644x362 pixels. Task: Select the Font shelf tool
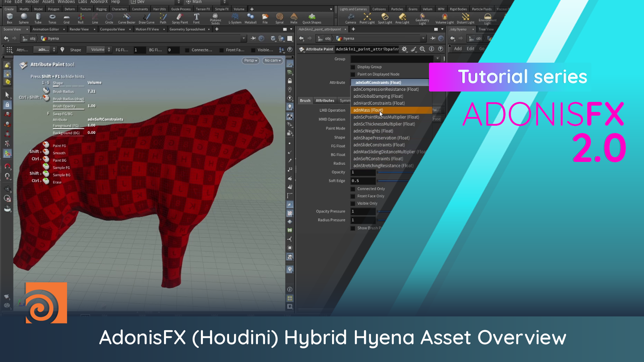[x=196, y=18]
